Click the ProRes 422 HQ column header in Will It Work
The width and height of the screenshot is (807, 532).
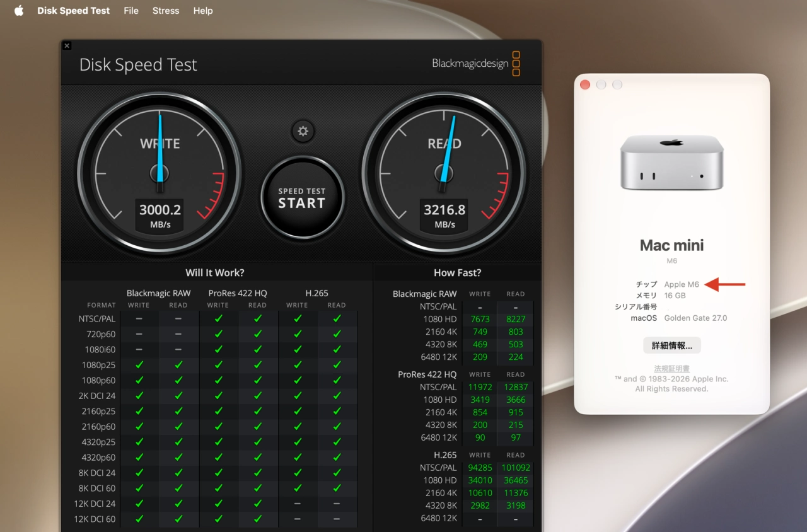coord(238,293)
